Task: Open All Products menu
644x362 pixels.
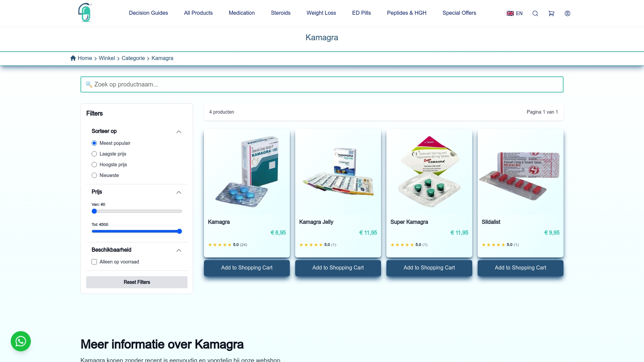Action: point(198,13)
